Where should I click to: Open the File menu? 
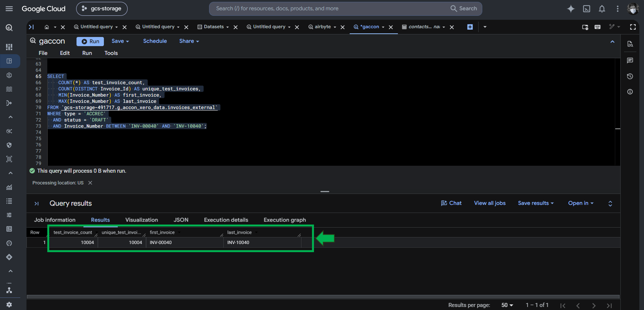pos(43,53)
